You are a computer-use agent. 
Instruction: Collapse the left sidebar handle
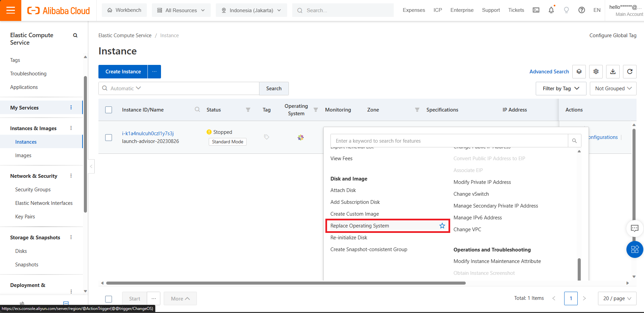pyautogui.click(x=91, y=166)
